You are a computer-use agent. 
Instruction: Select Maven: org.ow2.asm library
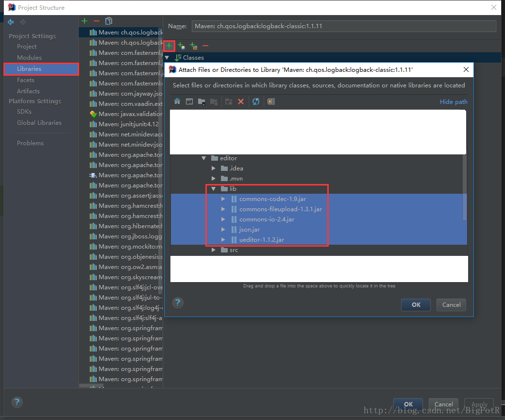point(121,267)
